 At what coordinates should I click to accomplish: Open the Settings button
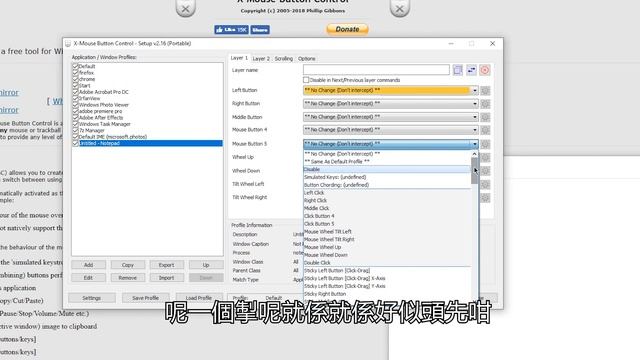point(92,298)
